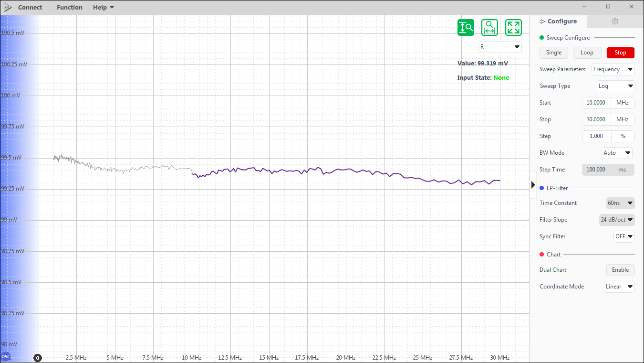Viewport: 644px width, 363px height.
Task: Open the Time Constant 60ns dropdown
Action: click(620, 203)
